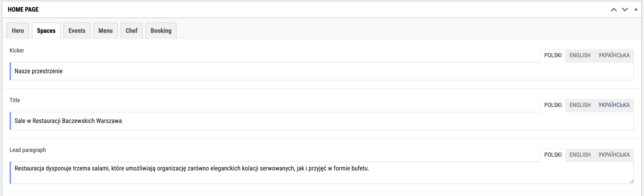The image size is (644, 196).
Task: Click inside the Lead paragraph textarea
Action: click(x=322, y=173)
